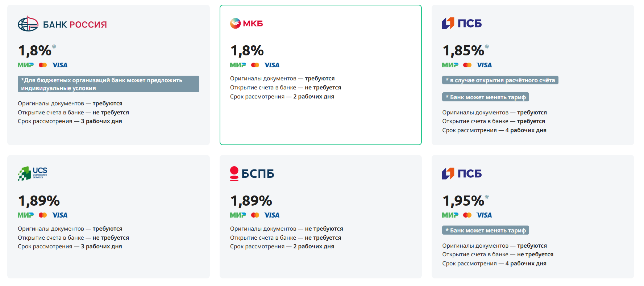644x286 pixels.
Task: Click the 1,8% rate on Банк Россия card
Action: coord(35,51)
